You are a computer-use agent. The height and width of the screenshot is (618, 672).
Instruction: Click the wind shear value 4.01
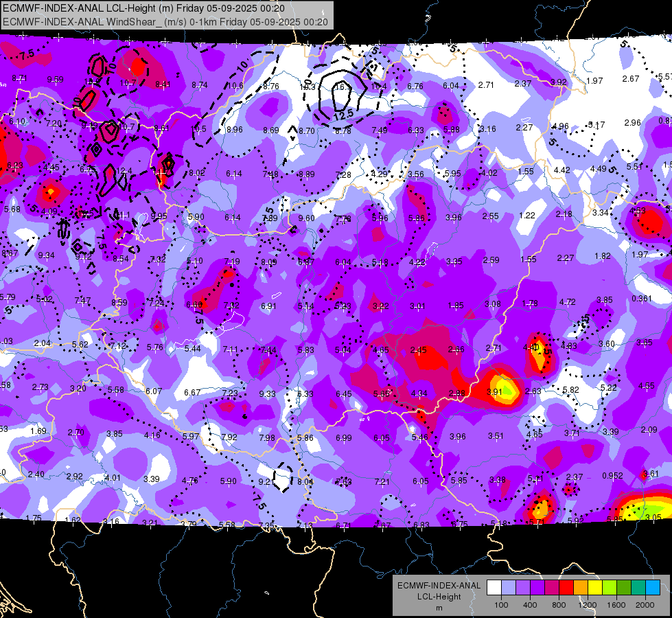point(113,477)
